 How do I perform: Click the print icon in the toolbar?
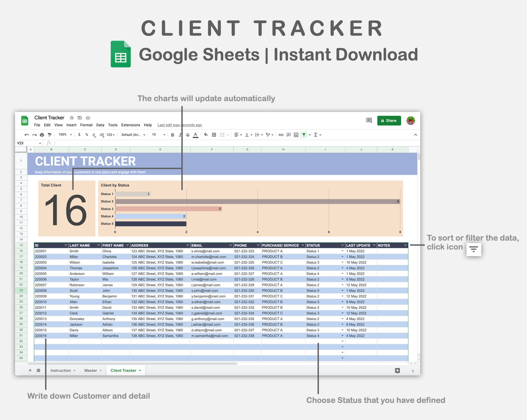pyautogui.click(x=42, y=135)
